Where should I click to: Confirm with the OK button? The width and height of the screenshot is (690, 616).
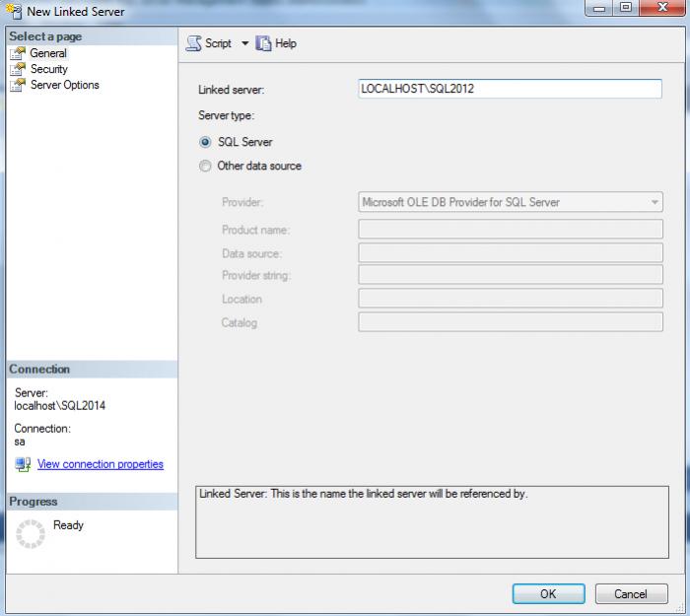pyautogui.click(x=548, y=594)
